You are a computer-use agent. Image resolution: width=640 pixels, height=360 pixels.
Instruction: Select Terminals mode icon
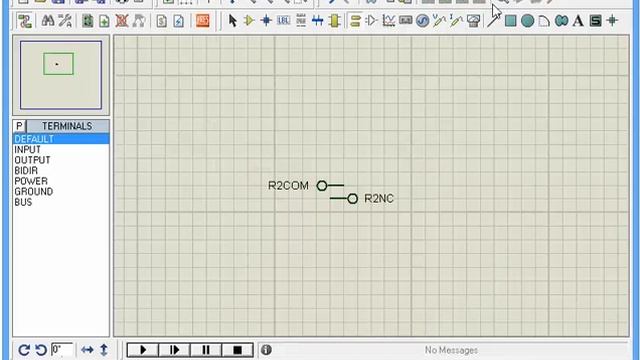[x=356, y=20]
